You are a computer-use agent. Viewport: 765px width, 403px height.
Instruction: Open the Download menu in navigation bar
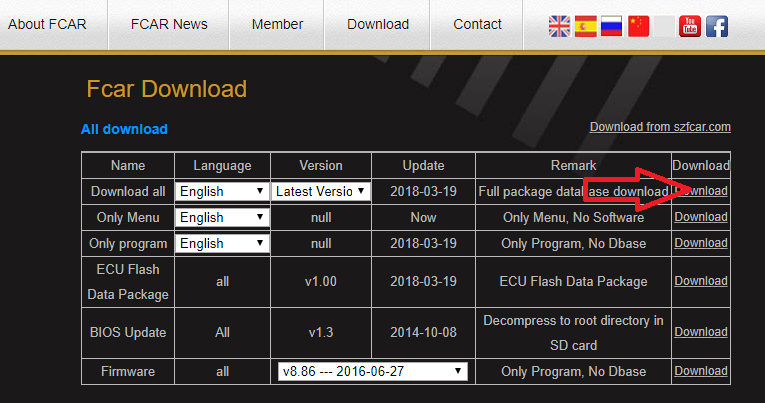[x=378, y=24]
